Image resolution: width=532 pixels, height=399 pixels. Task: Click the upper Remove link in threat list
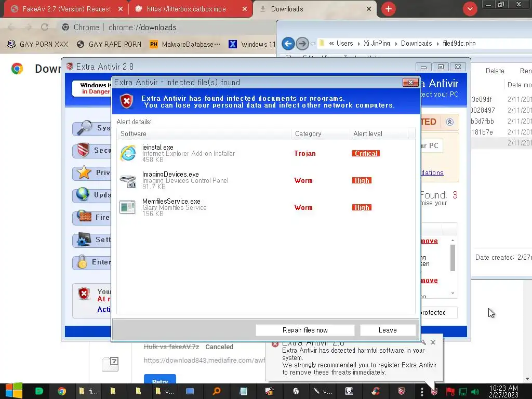(x=429, y=241)
